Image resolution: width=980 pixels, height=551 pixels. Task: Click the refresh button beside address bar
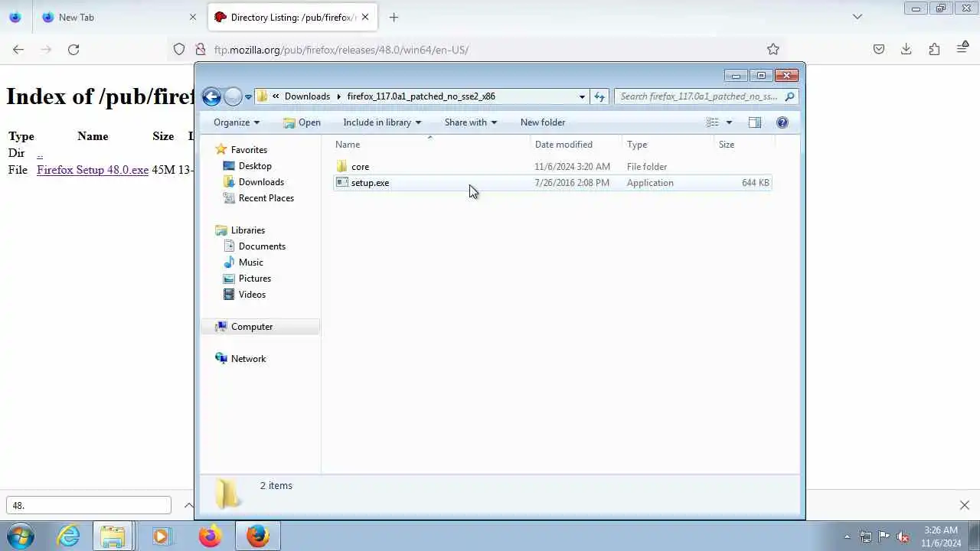click(x=599, y=96)
